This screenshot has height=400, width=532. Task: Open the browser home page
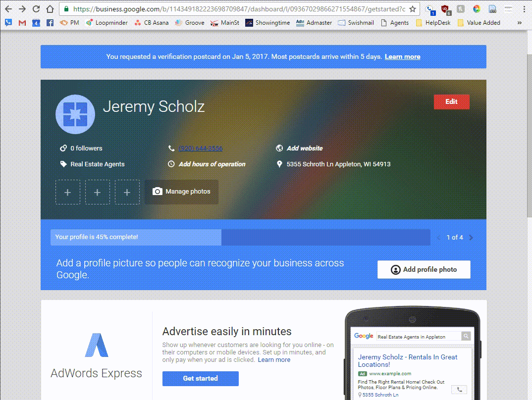(50, 9)
